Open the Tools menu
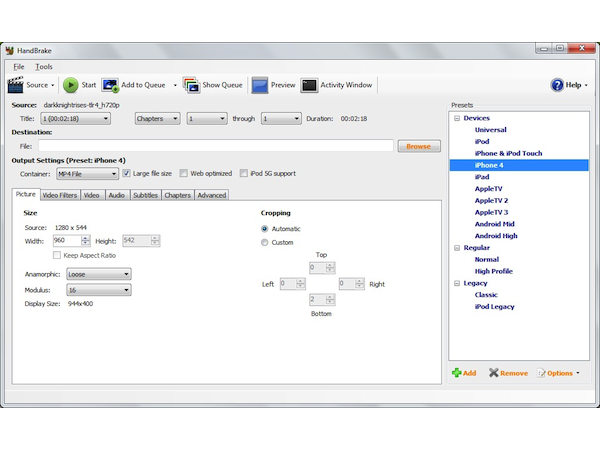This screenshot has height=450, width=600. 44,67
